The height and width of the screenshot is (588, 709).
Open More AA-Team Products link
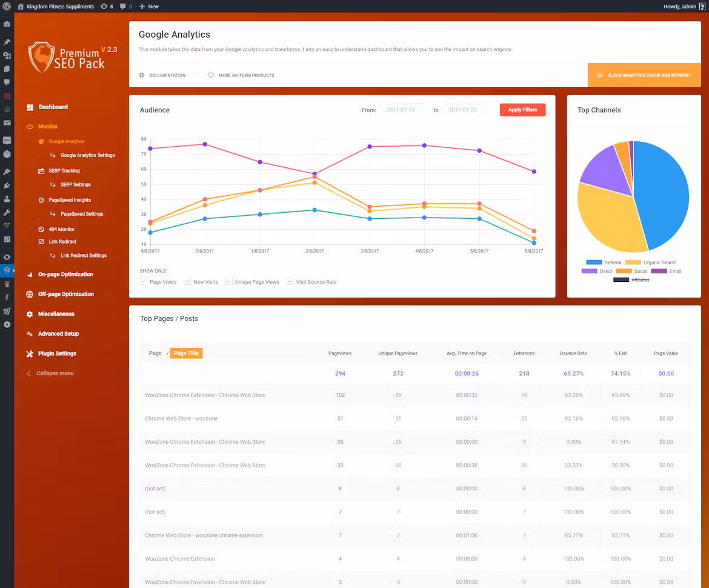pyautogui.click(x=241, y=75)
